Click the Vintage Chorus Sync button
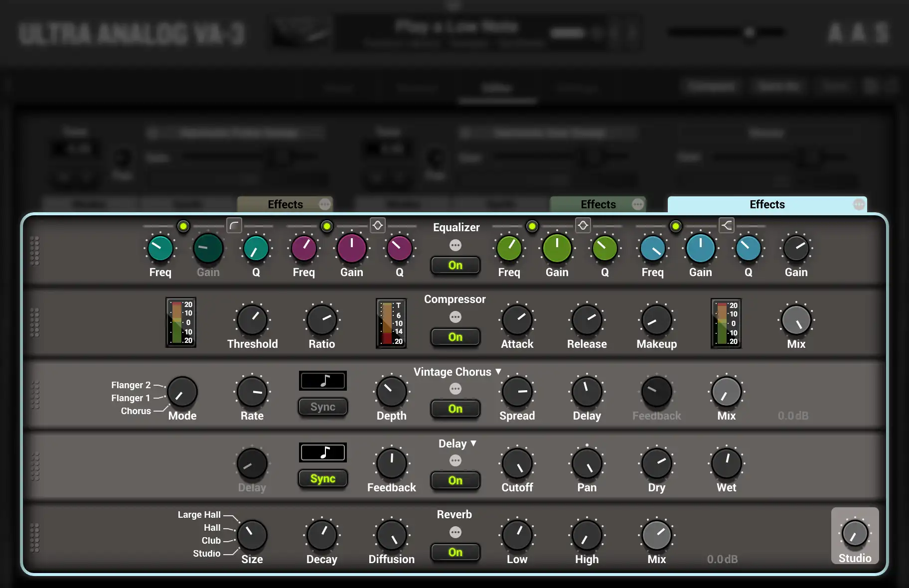 (x=323, y=407)
